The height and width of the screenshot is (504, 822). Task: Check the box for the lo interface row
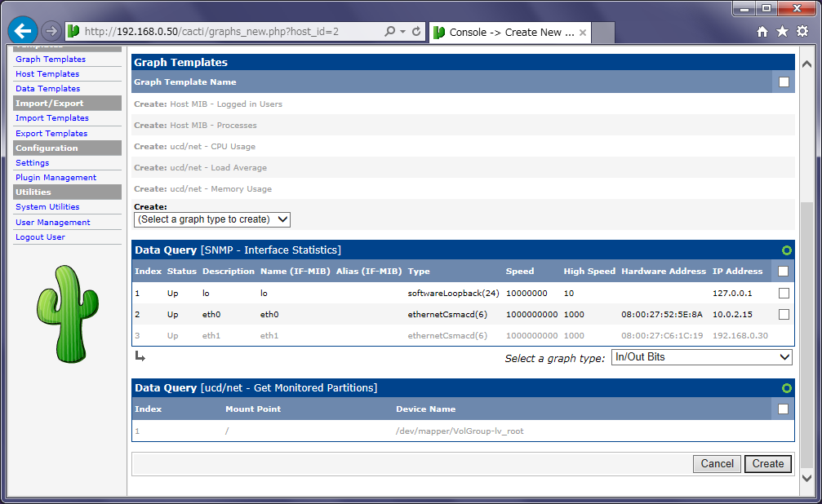click(x=784, y=294)
